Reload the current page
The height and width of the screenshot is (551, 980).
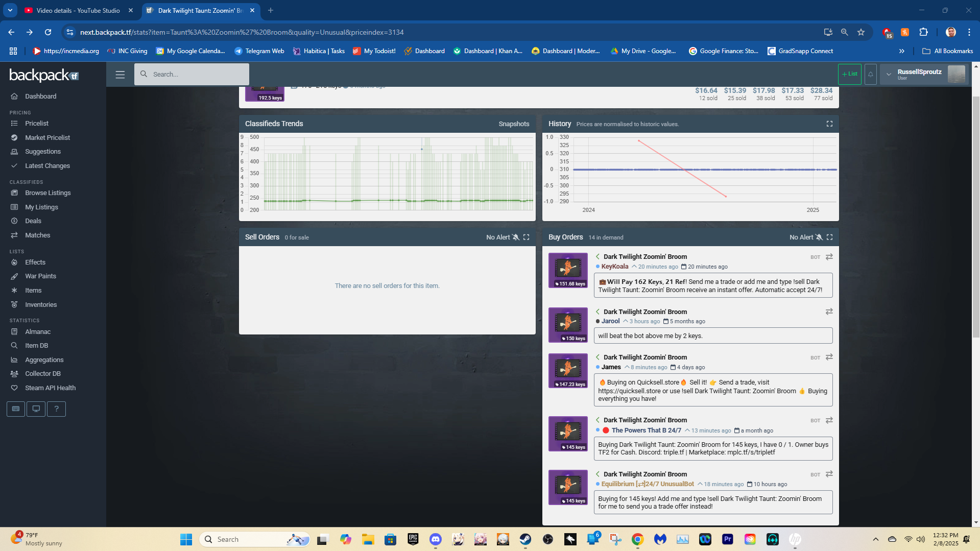pos(48,32)
